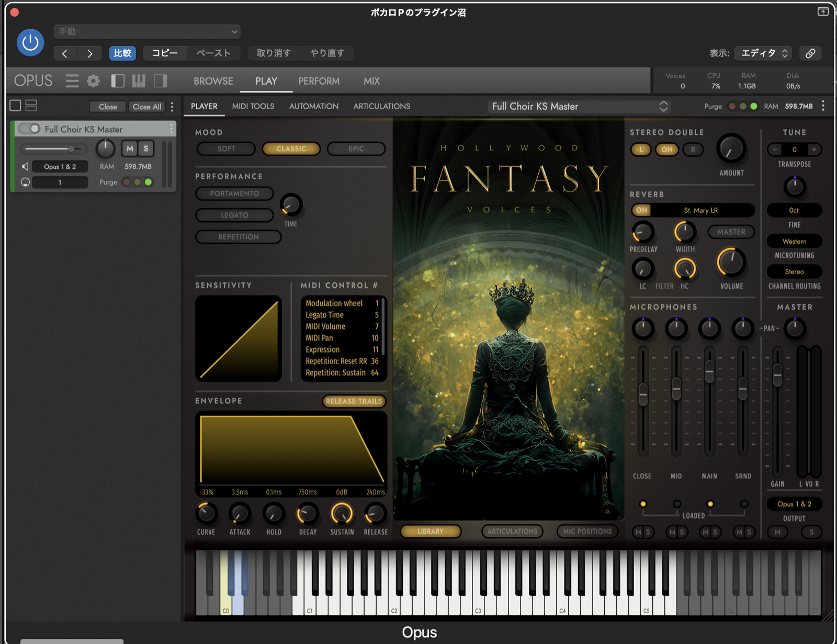
Task: Open the St. Mary LR reverb selector
Action: [701, 210]
